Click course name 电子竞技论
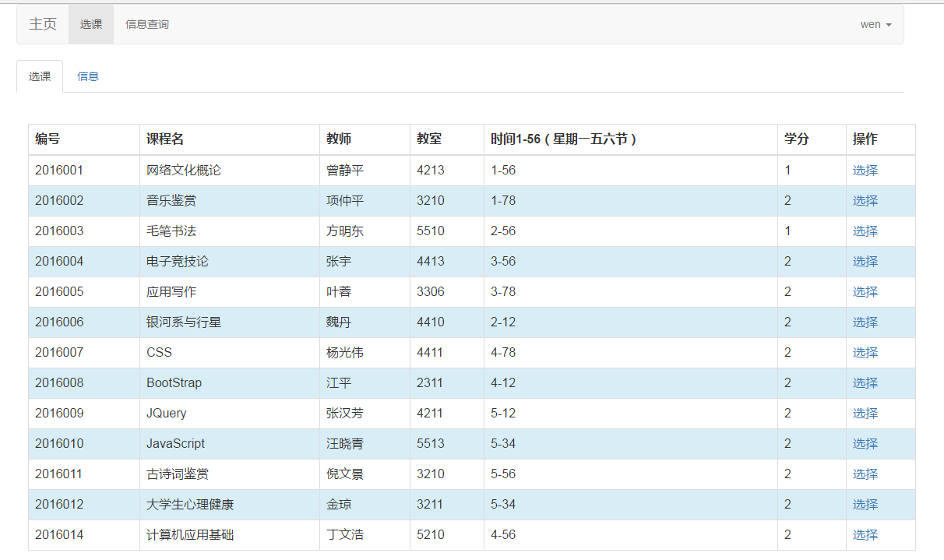This screenshot has width=944, height=560. [x=178, y=261]
